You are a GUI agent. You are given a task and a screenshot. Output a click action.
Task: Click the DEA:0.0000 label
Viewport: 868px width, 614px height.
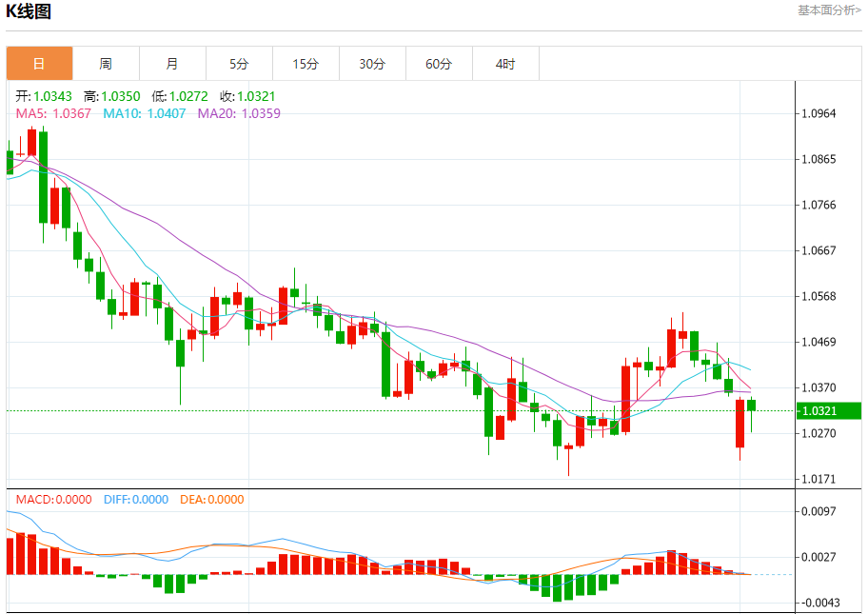[x=212, y=500]
